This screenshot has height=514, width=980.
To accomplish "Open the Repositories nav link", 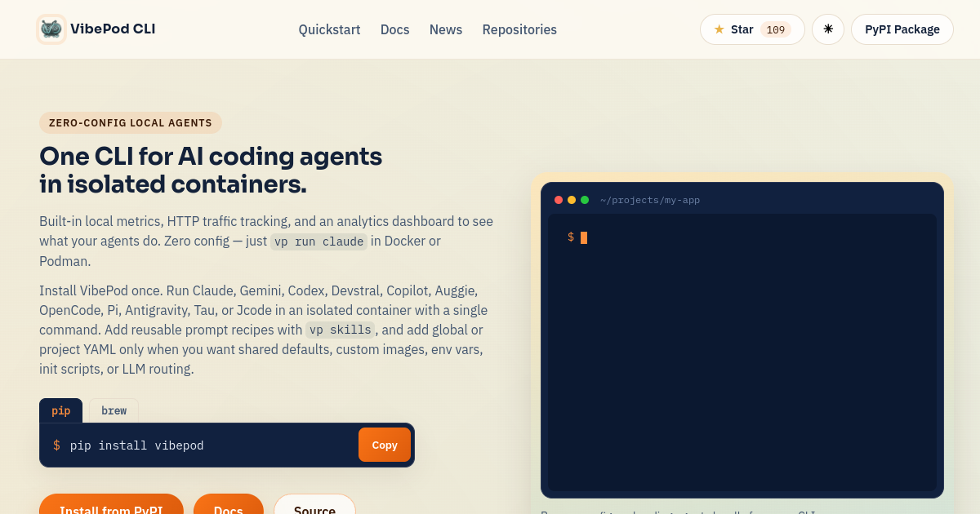I will [519, 29].
